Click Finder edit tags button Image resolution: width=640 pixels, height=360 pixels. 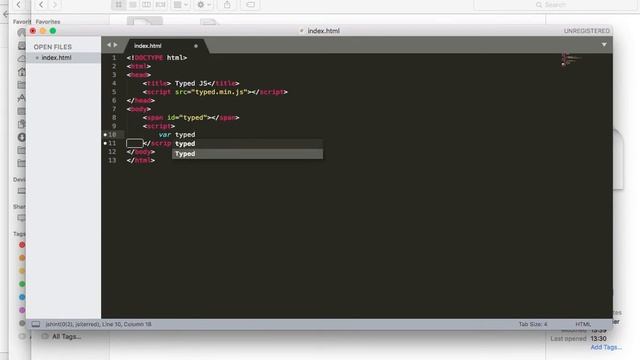(250, 5)
